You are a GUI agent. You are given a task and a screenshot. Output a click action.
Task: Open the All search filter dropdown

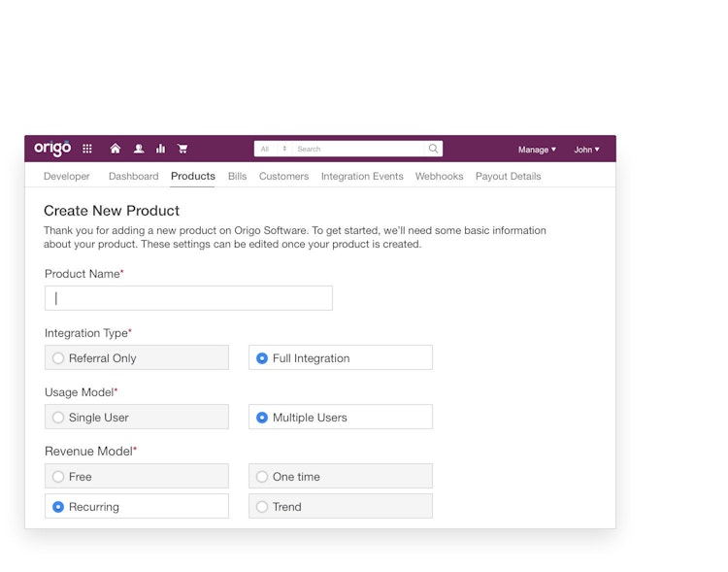tap(273, 149)
